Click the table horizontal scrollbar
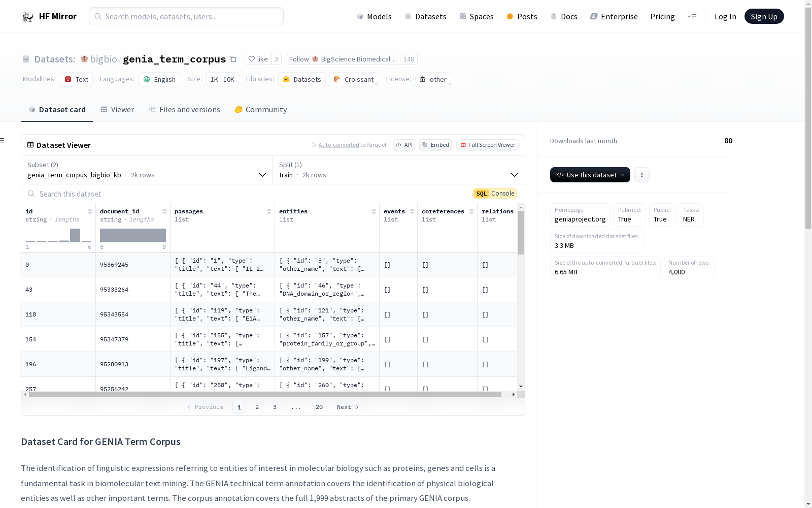Viewport: 812px width, 508px height. (x=265, y=394)
